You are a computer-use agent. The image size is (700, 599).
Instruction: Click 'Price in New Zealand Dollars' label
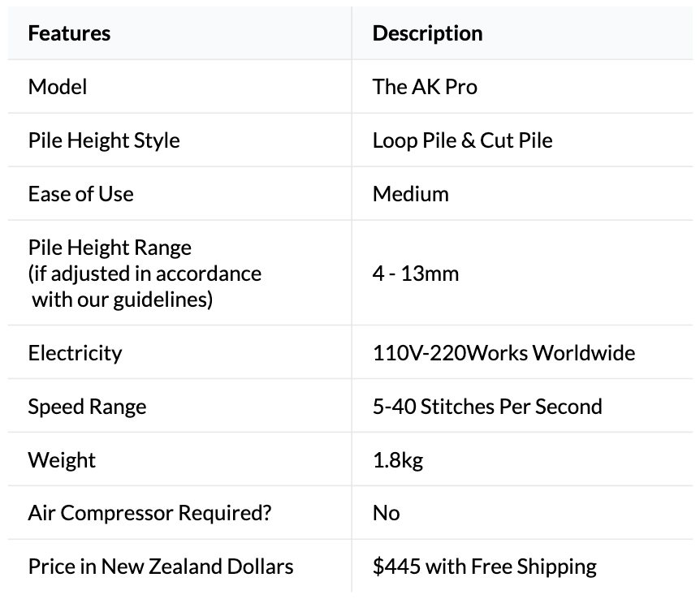point(161,566)
